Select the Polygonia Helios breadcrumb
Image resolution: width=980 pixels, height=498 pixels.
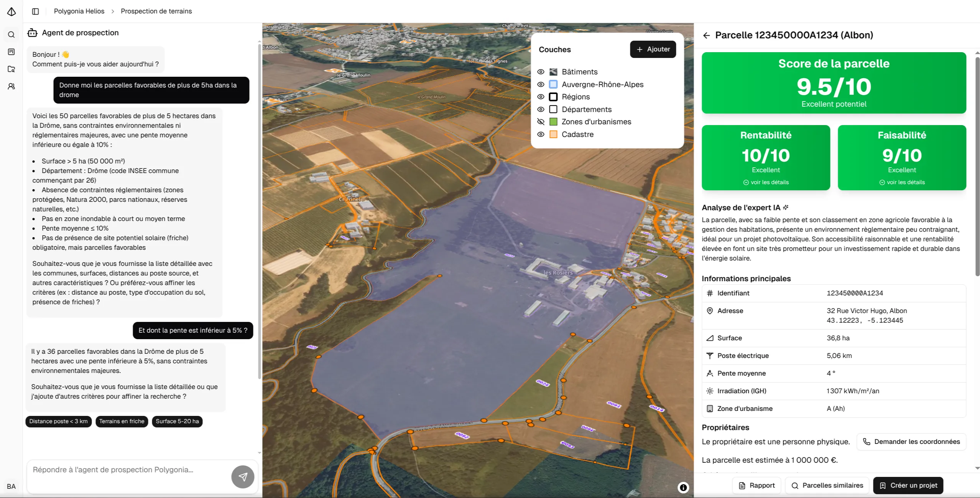tap(79, 11)
